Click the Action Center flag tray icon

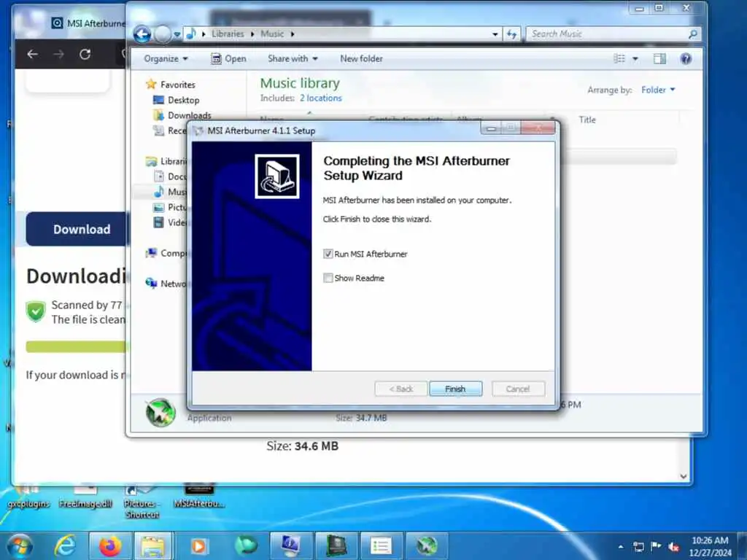tap(656, 547)
